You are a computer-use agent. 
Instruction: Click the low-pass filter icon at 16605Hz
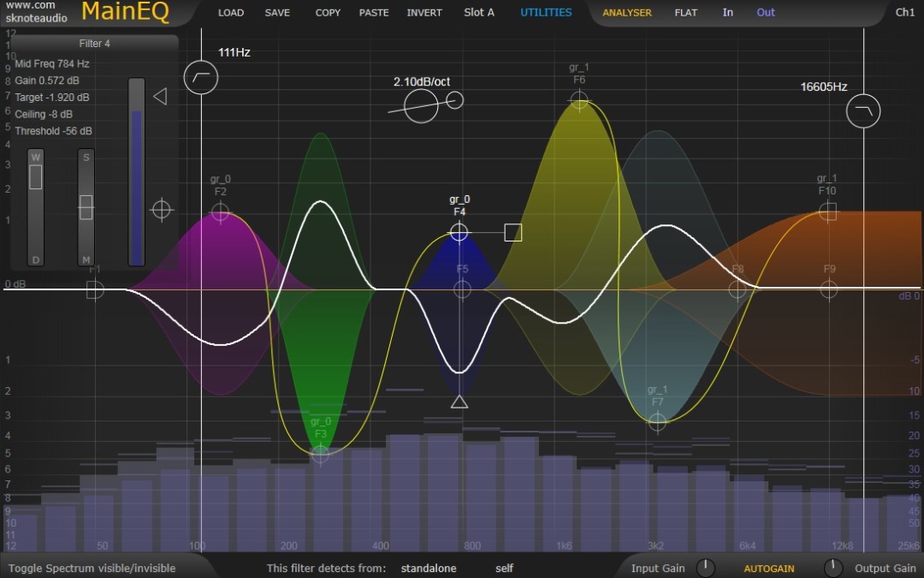(x=863, y=110)
